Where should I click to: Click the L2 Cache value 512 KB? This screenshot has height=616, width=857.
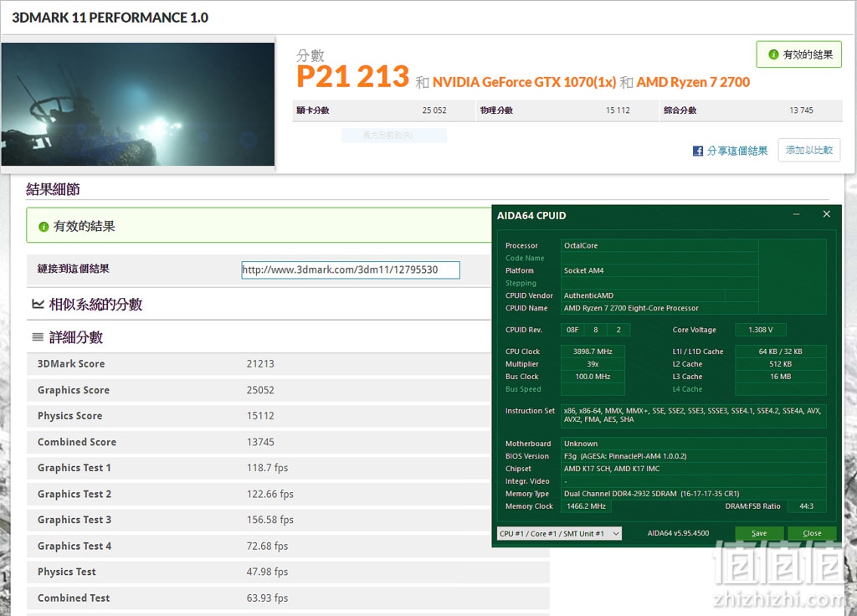click(x=781, y=365)
